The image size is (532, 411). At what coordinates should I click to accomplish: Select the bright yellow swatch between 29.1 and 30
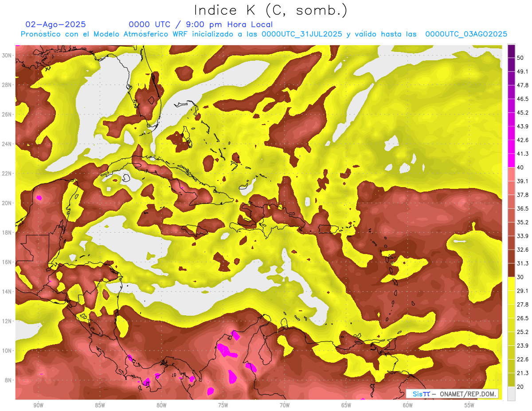point(511,284)
